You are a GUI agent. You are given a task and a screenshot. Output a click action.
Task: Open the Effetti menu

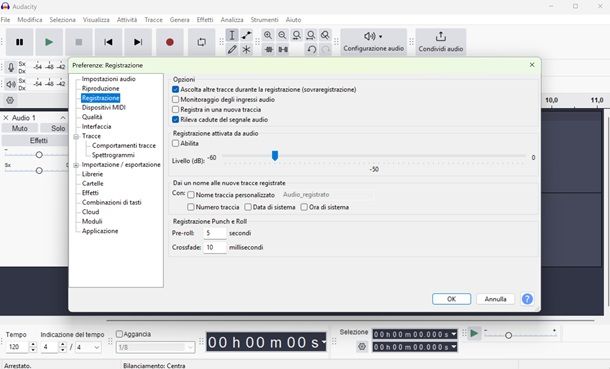(205, 19)
